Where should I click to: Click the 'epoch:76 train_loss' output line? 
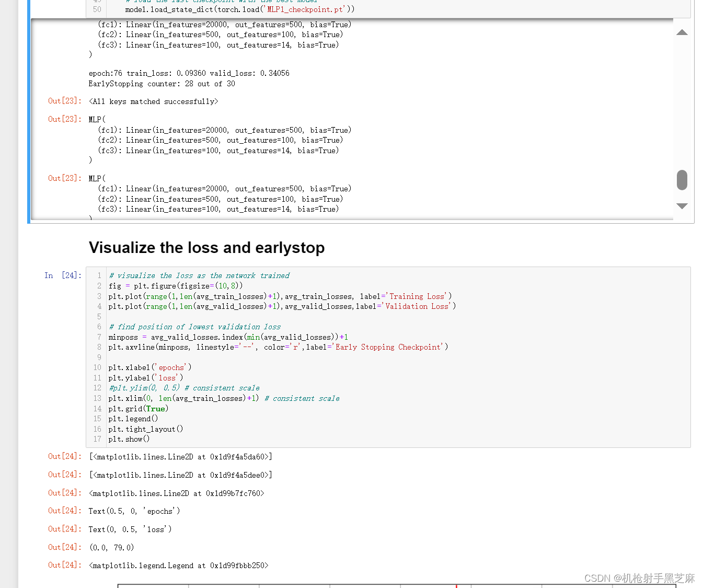(x=189, y=73)
